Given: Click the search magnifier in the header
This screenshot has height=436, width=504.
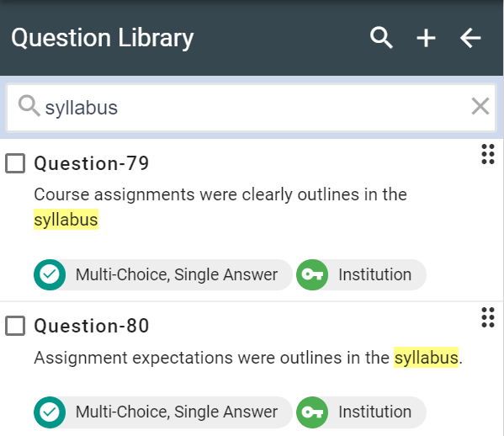Looking at the screenshot, I should (x=381, y=38).
